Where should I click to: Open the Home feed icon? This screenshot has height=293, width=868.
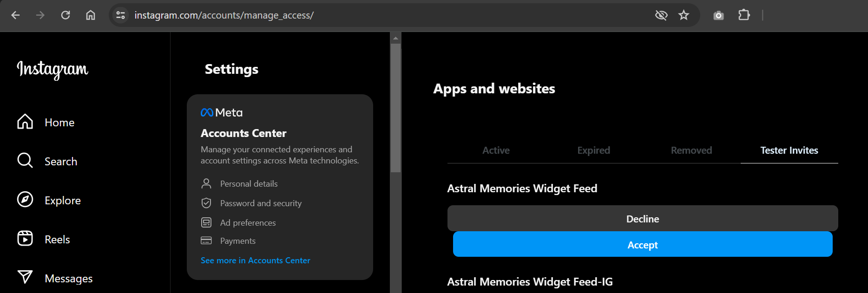[25, 122]
